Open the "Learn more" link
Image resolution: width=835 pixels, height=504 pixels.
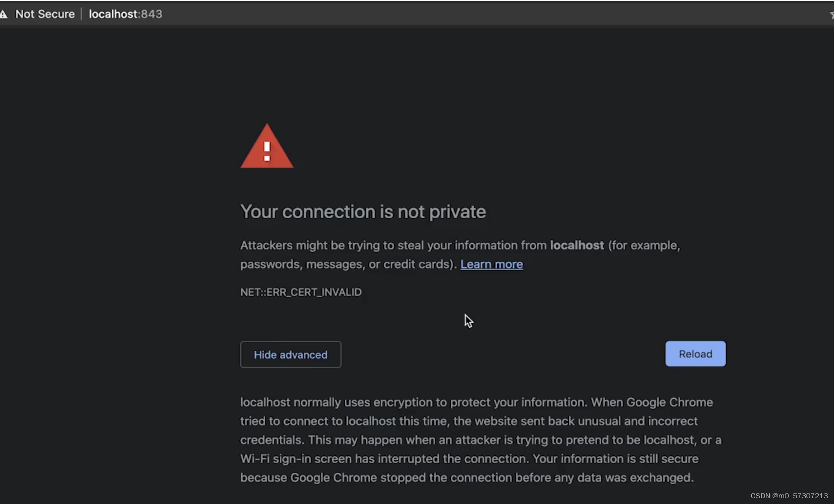coord(491,264)
